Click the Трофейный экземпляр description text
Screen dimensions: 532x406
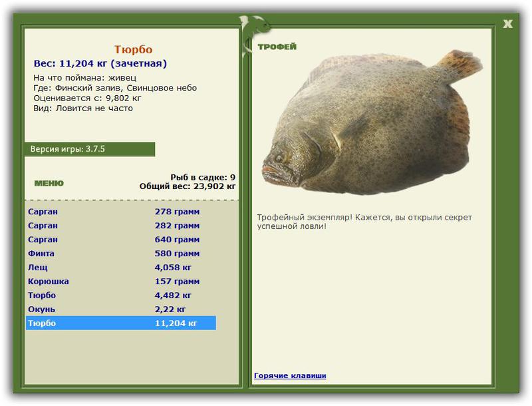pyautogui.click(x=364, y=222)
